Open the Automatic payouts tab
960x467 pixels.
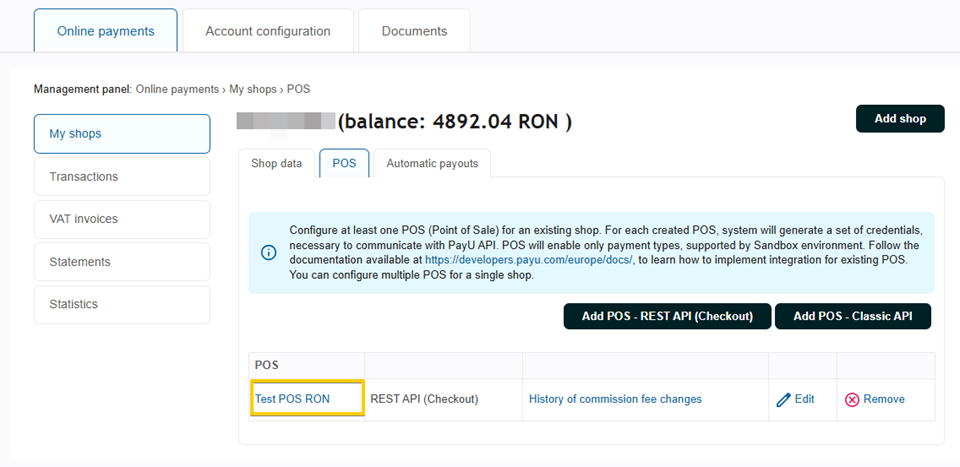click(x=432, y=163)
